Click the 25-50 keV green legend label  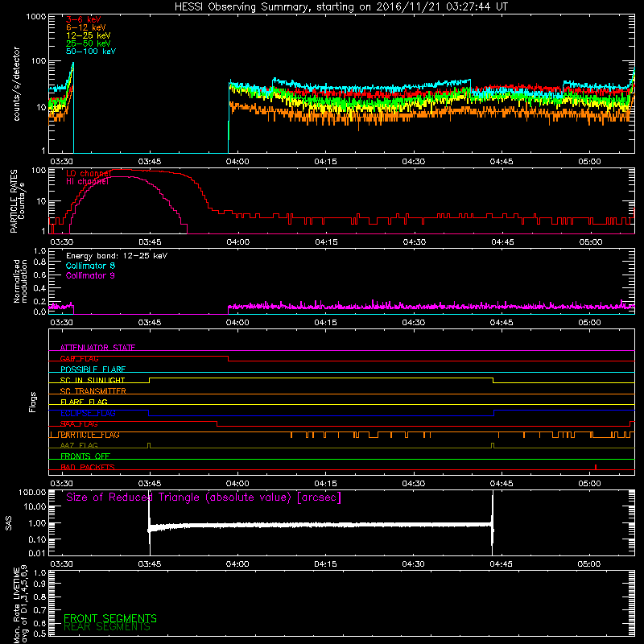pyautogui.click(x=89, y=43)
